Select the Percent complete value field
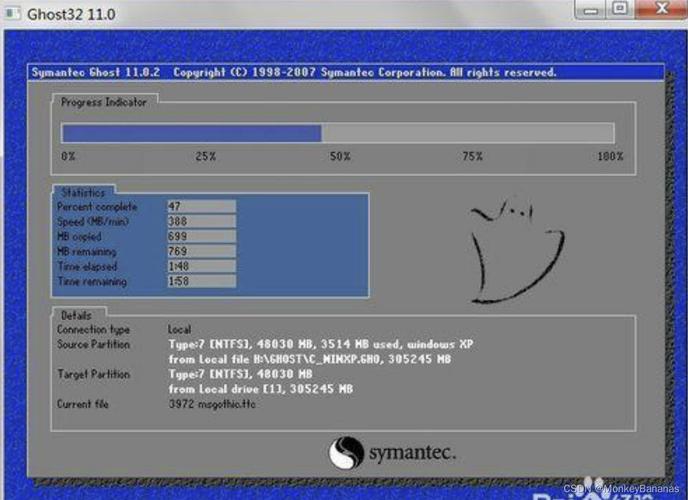Viewport: 688px width, 500px height. pyautogui.click(x=202, y=206)
